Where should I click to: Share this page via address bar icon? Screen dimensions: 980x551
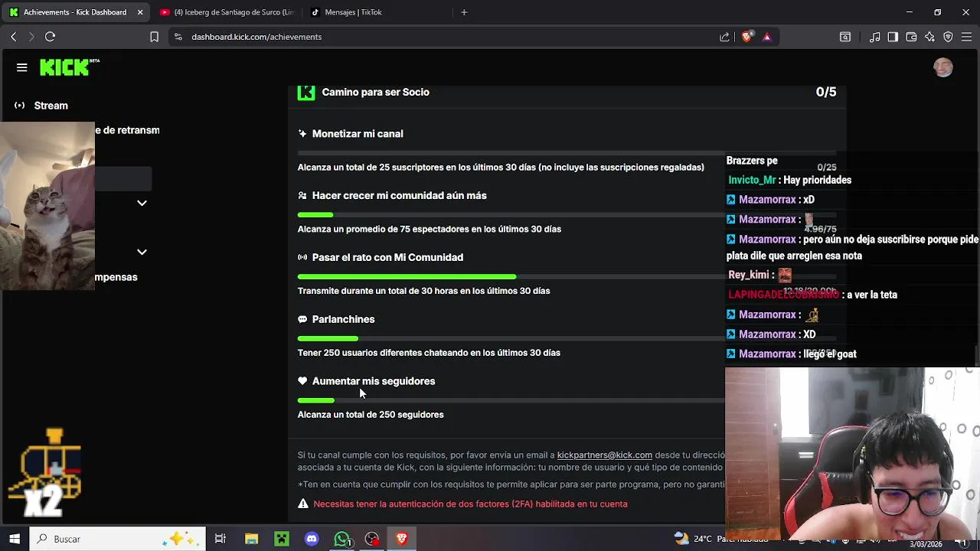724,36
